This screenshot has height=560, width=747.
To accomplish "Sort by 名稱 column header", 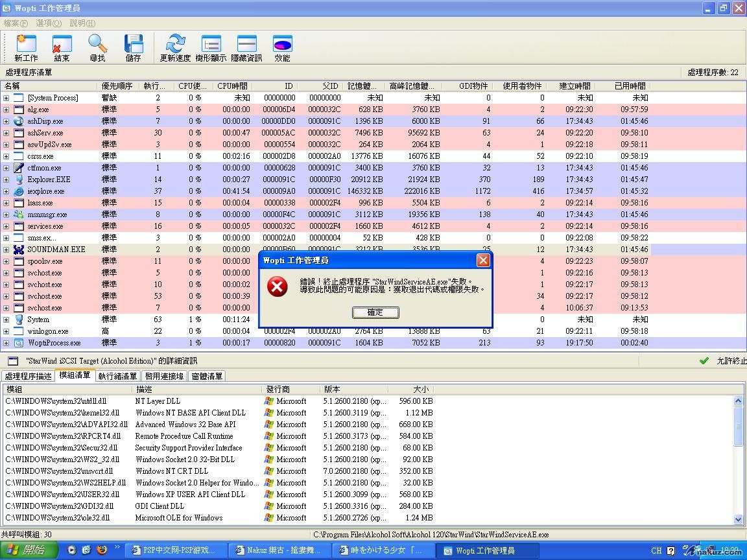I will tap(49, 86).
